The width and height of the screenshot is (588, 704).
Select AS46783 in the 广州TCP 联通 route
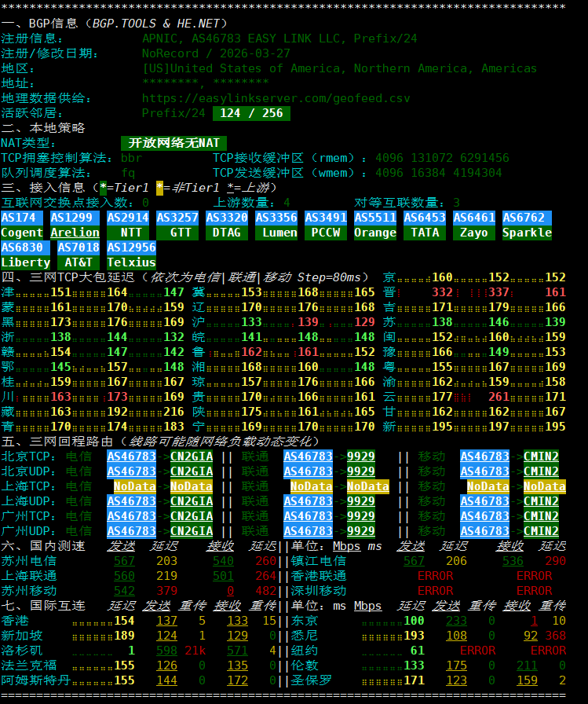(x=308, y=516)
